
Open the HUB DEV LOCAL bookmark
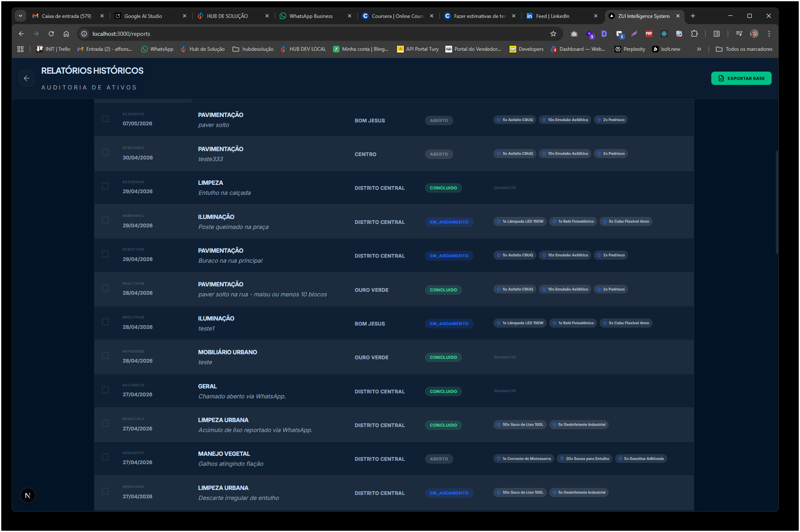point(303,49)
